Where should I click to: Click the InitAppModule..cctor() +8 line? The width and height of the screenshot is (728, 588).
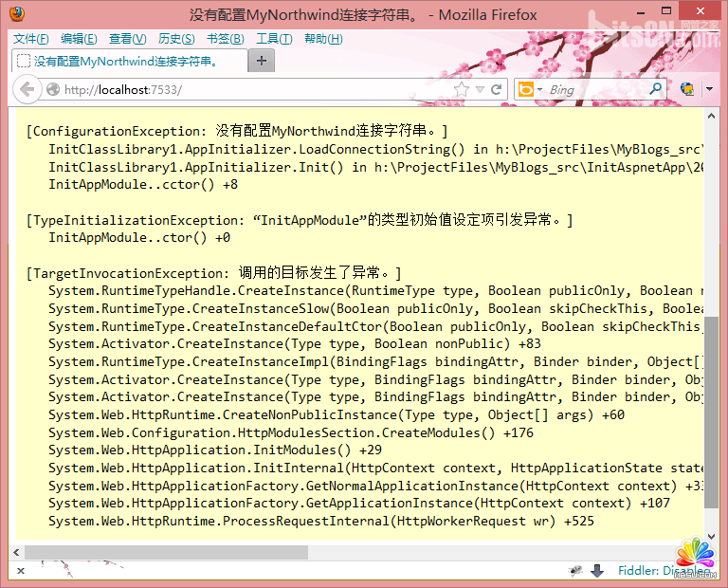pos(143,184)
